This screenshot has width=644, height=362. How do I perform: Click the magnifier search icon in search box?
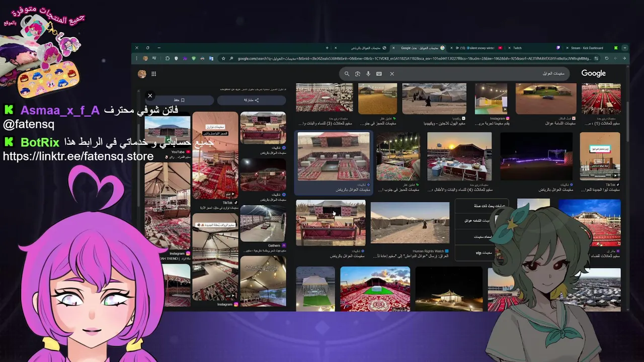[347, 74]
